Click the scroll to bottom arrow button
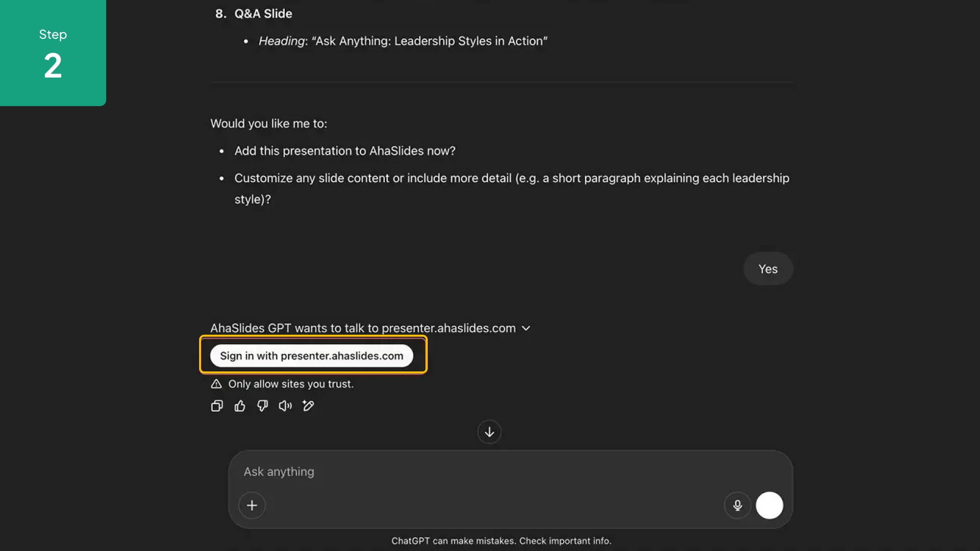This screenshot has height=551, width=980. [489, 432]
